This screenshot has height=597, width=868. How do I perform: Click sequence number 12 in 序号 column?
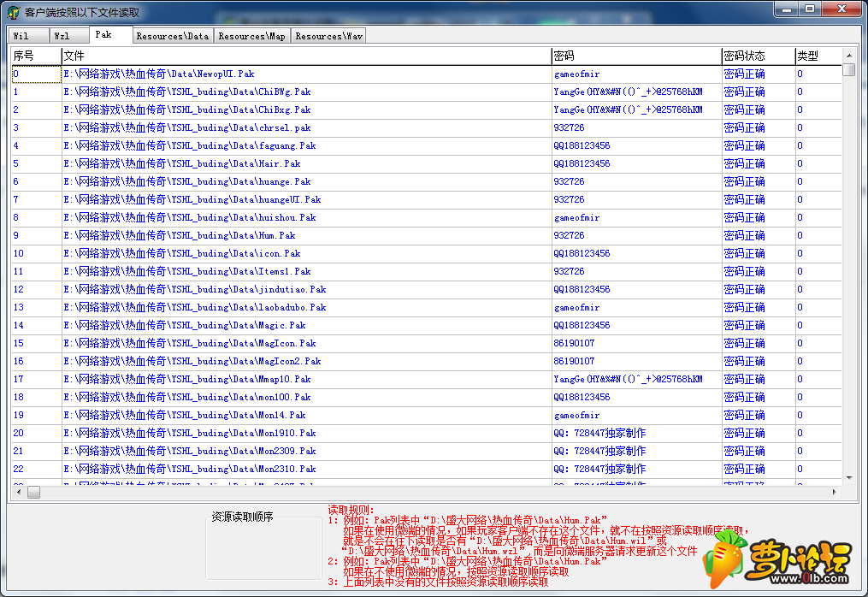(19, 289)
